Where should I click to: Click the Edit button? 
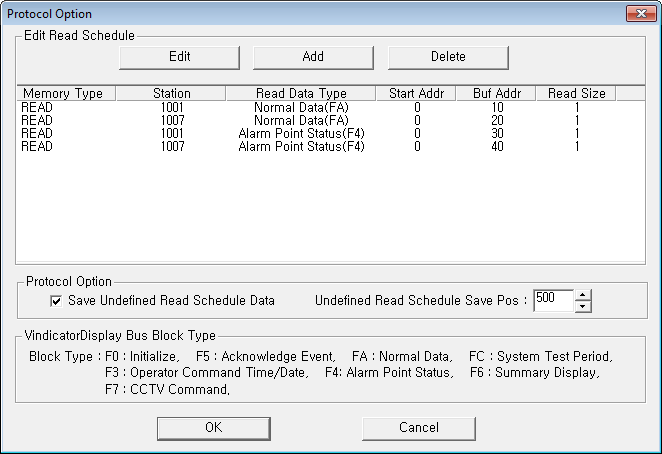pos(179,57)
